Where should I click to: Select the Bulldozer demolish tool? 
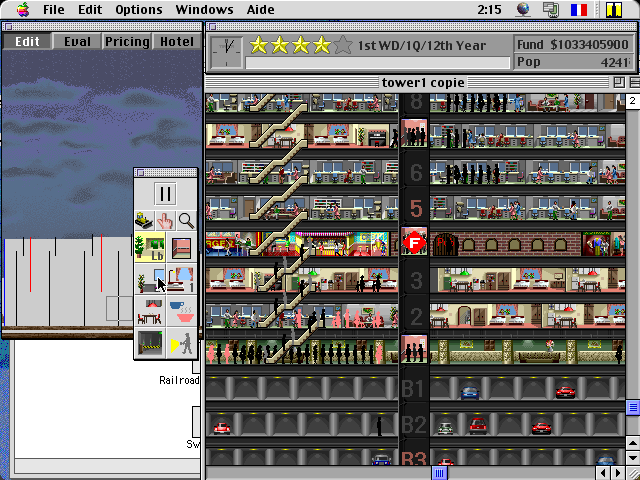point(144,221)
